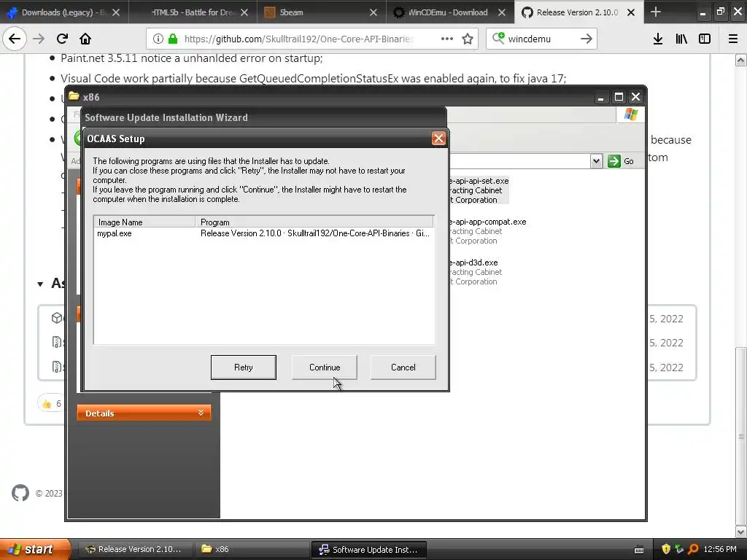
Task: Click the network tray icon
Action: pyautogui.click(x=679, y=549)
